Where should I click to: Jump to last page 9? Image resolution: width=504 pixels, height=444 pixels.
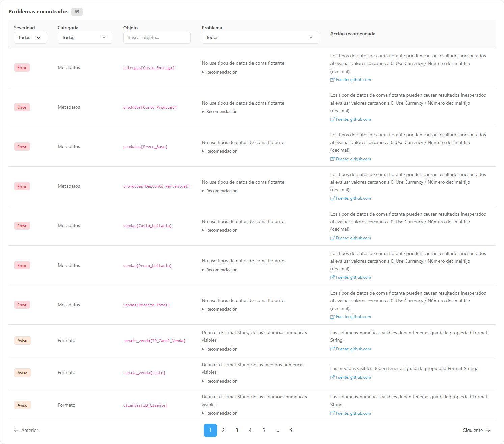pyautogui.click(x=291, y=430)
